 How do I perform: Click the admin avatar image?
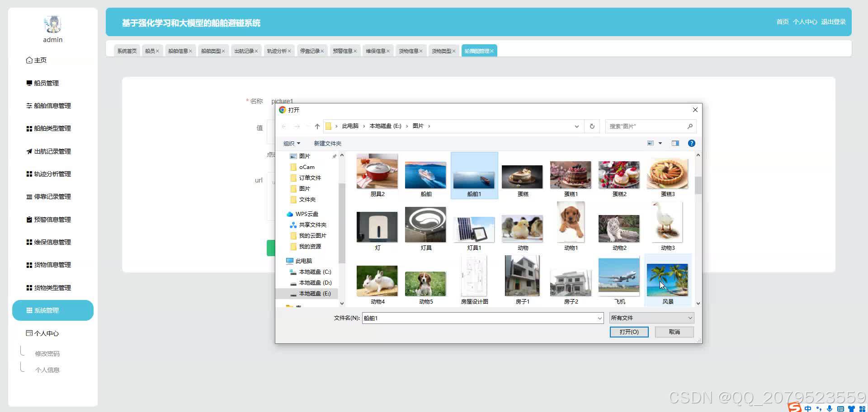[x=53, y=24]
